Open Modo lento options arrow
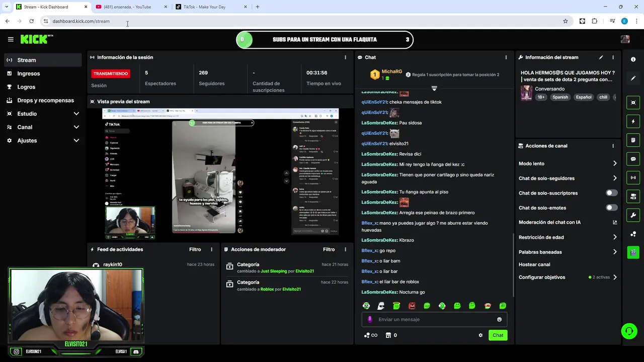 tap(615, 163)
